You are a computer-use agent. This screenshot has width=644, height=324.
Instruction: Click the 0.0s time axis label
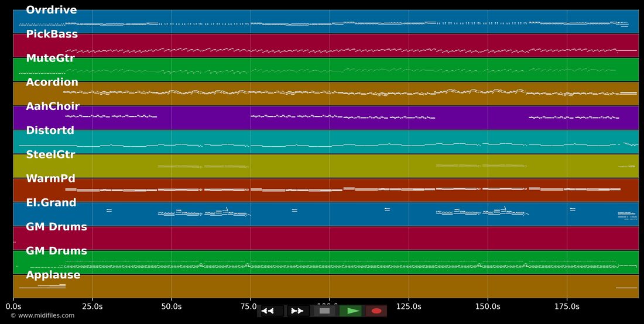click(x=13, y=306)
